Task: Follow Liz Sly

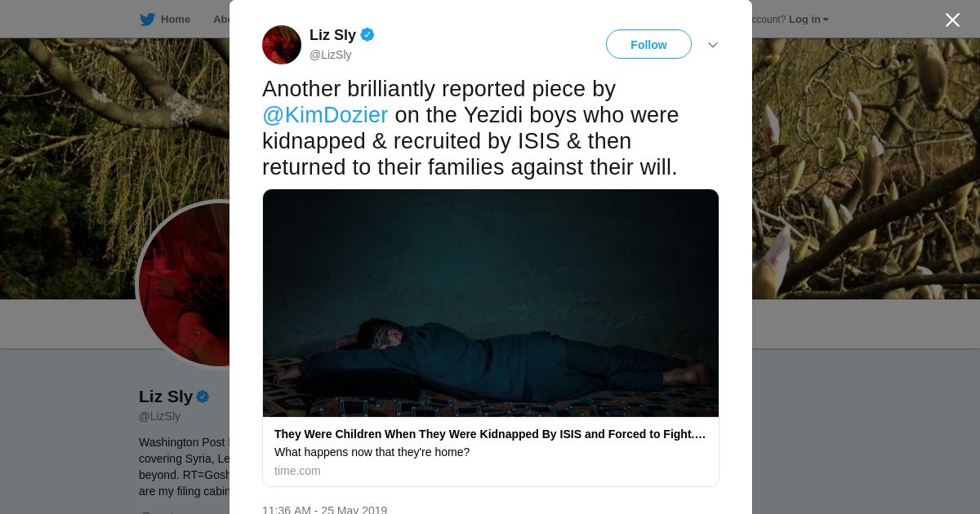Action: click(x=648, y=44)
